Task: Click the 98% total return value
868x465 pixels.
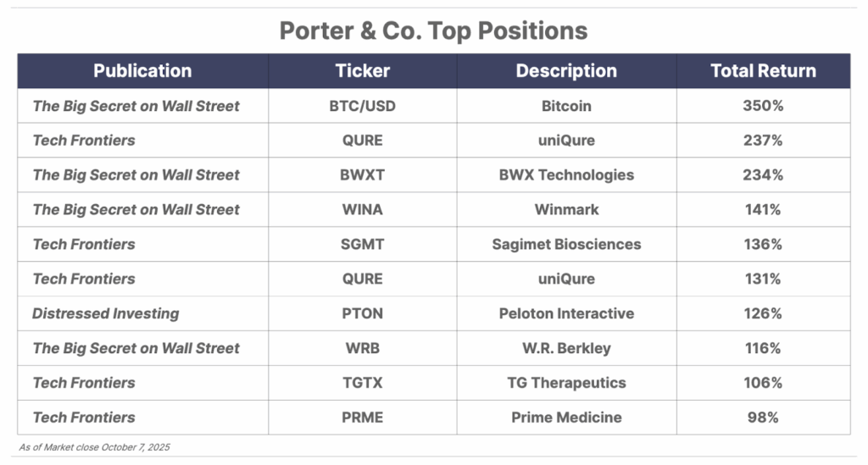Action: point(763,418)
